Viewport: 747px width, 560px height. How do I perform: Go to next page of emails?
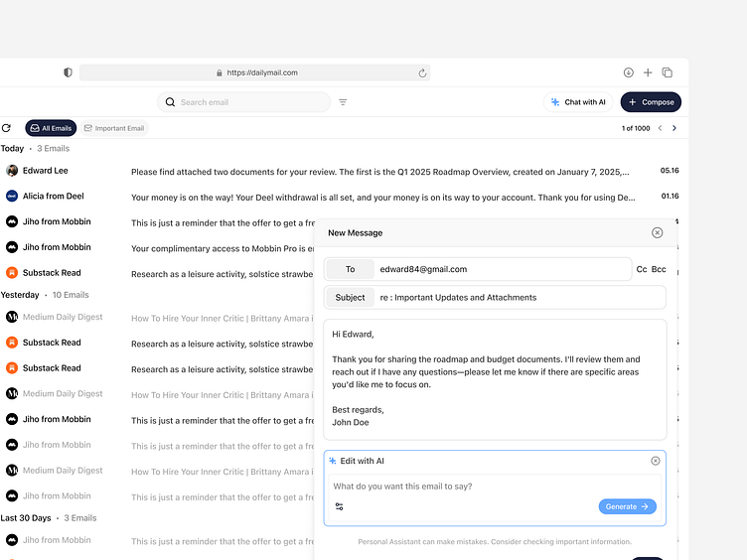coord(674,128)
